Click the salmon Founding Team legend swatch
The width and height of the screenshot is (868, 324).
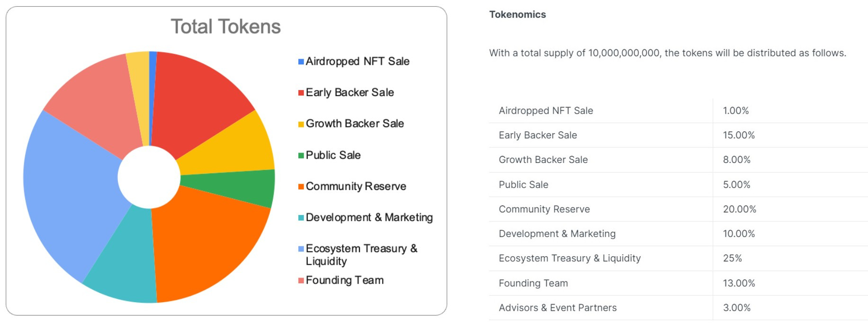pos(301,280)
